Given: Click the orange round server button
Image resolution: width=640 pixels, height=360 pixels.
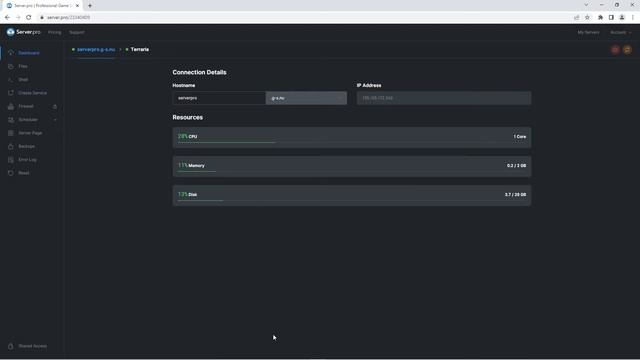Looking at the screenshot, I should pos(627,50).
